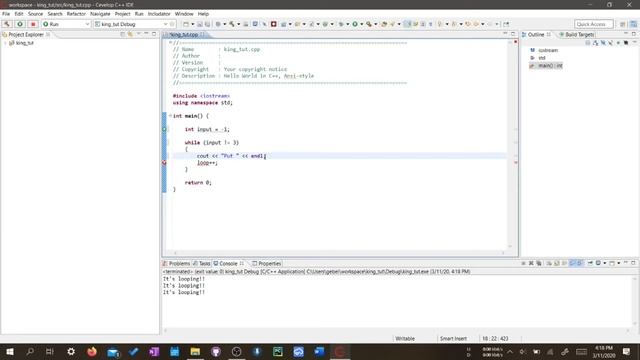Toggle Sort alphabetically in Outline toolbar
Image resolution: width=640 pixels, height=360 pixels.
click(x=596, y=43)
